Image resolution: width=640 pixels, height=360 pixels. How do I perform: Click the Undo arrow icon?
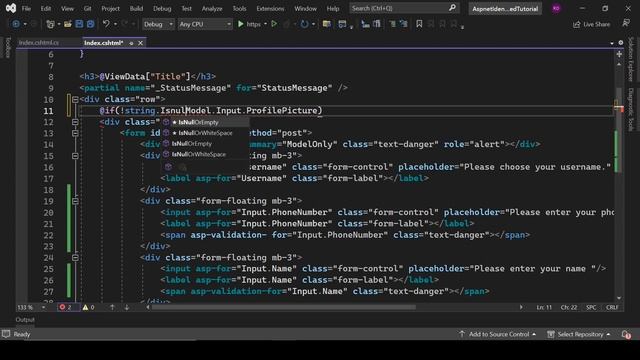(106, 24)
